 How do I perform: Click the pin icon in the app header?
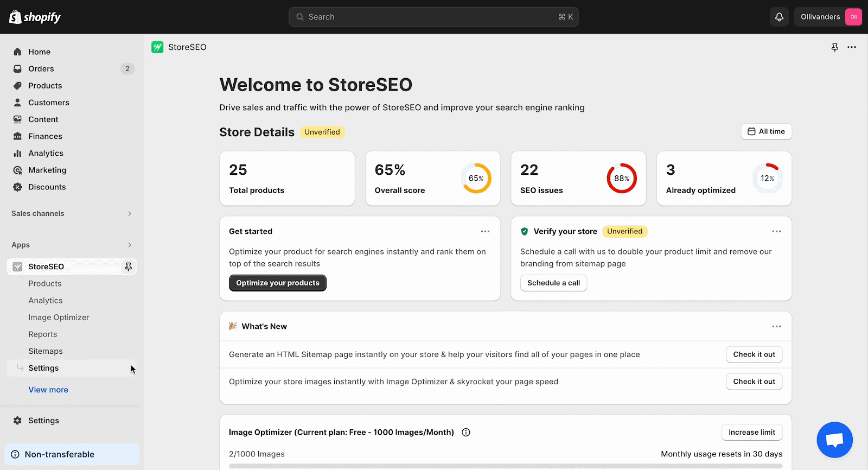point(834,47)
